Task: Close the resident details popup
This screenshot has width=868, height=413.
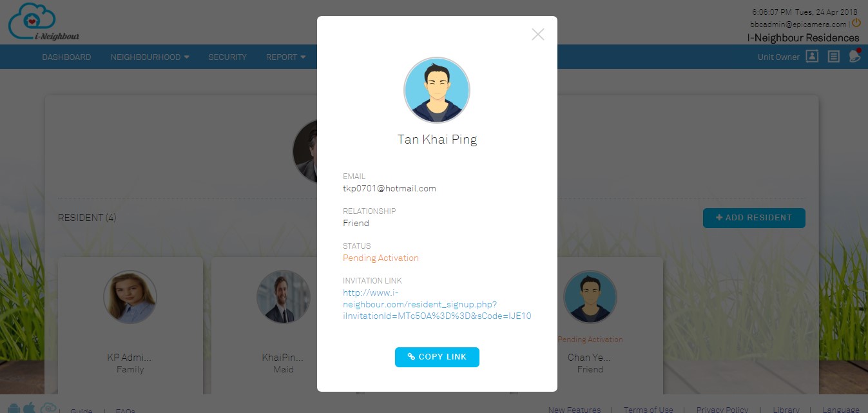Action: pos(538,35)
